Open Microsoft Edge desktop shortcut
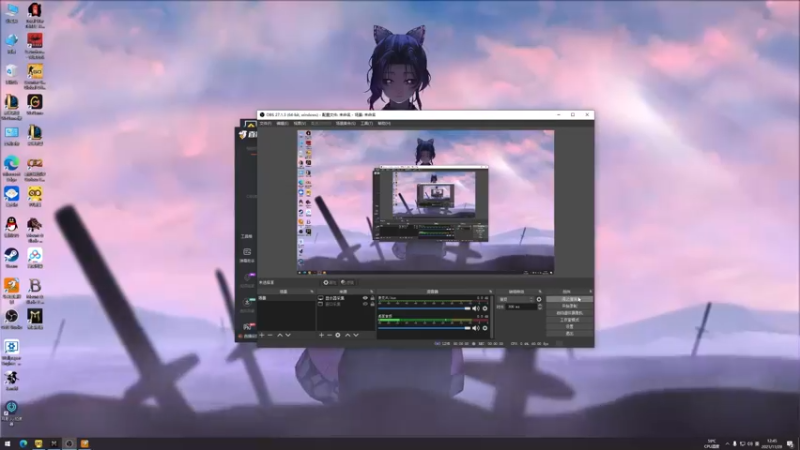Image resolution: width=800 pixels, height=450 pixels. coord(12,168)
